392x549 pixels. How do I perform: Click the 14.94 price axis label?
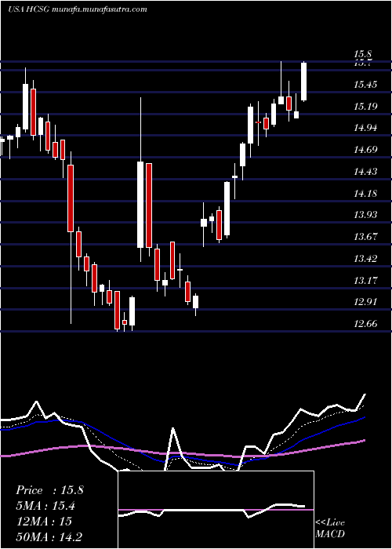point(365,128)
